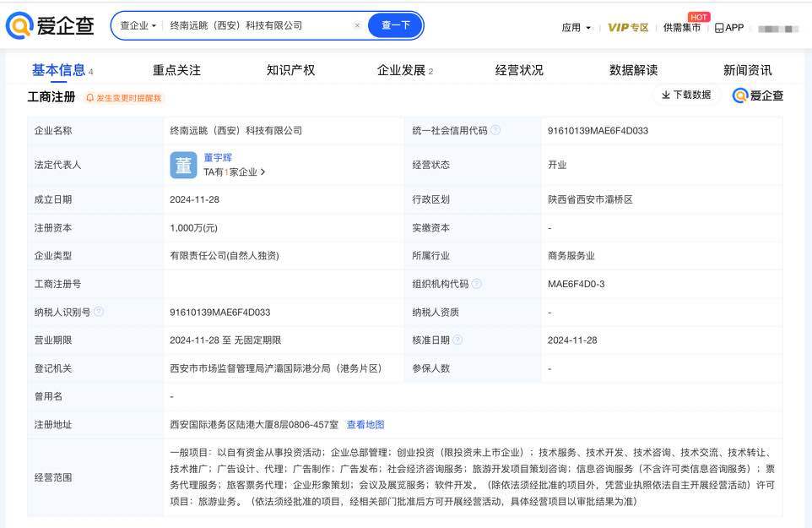Click the 爱企查 logo at top left

(50, 24)
